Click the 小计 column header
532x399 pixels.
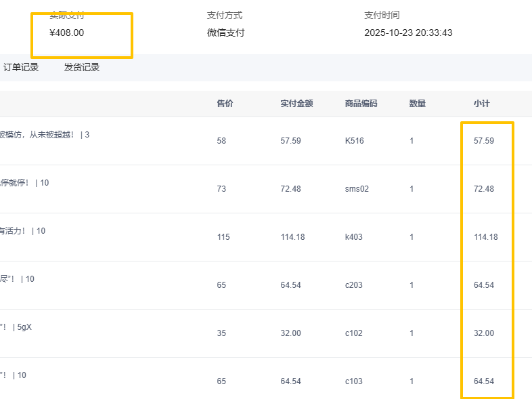point(481,104)
